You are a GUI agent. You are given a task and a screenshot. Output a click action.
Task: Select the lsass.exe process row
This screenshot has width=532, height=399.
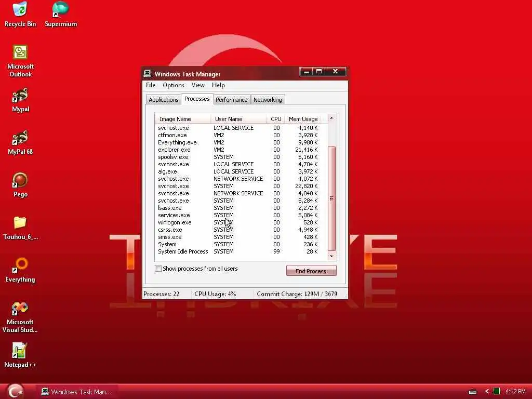[x=238, y=208]
